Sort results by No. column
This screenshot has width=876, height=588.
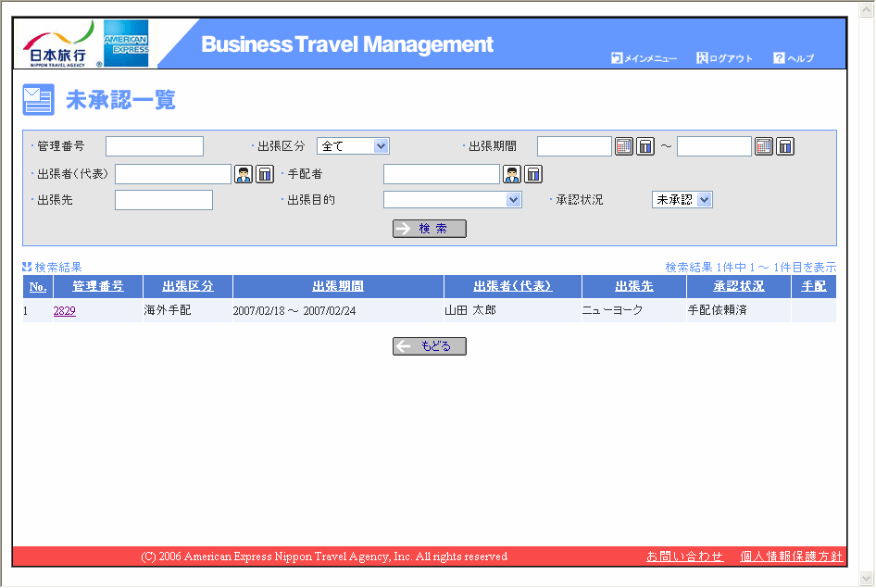tap(38, 286)
